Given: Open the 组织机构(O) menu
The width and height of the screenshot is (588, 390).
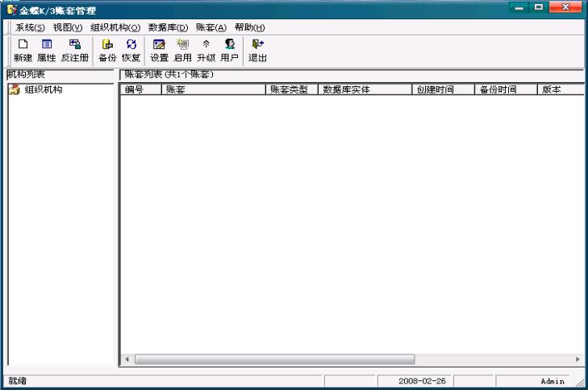Looking at the screenshot, I should pos(115,27).
